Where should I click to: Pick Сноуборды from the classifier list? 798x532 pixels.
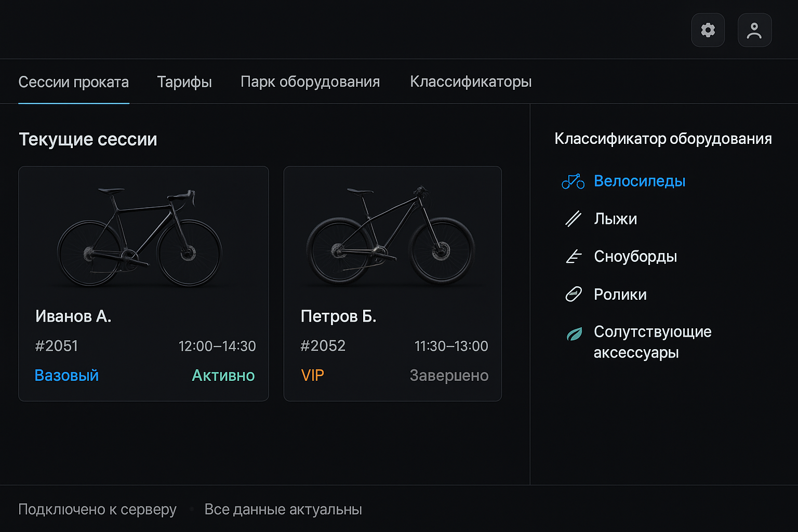pyautogui.click(x=635, y=257)
